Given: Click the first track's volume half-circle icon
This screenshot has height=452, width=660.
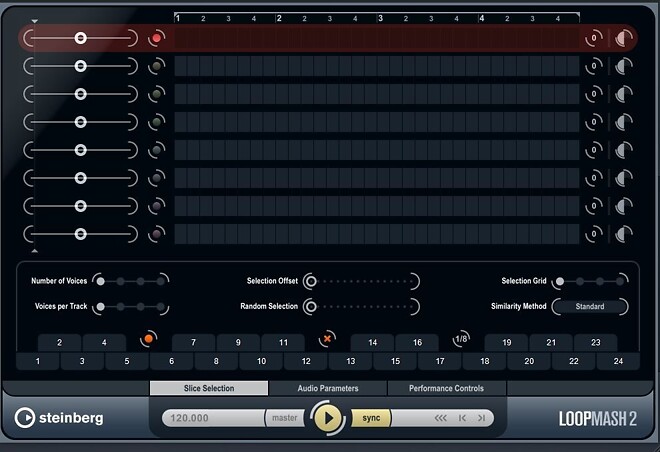Looking at the screenshot, I should pos(624,38).
